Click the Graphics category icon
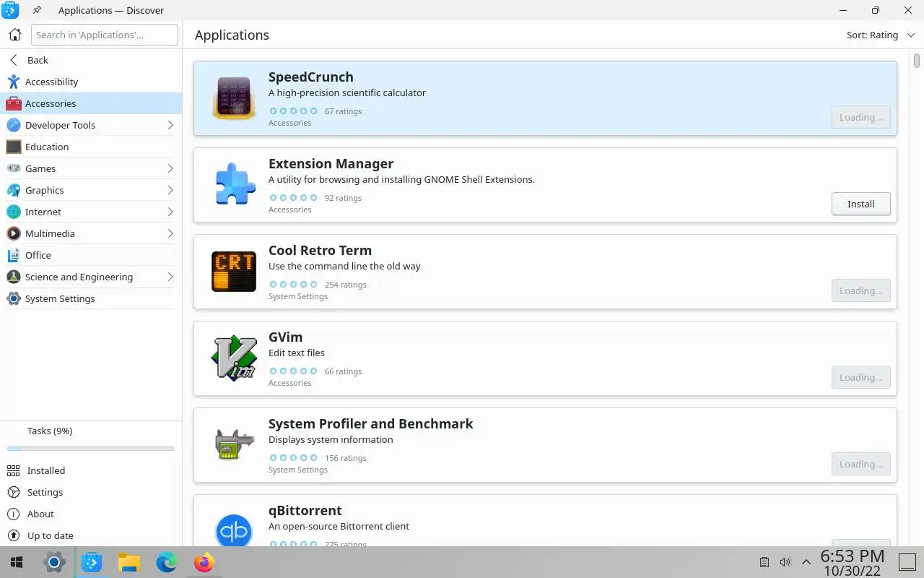 [14, 190]
